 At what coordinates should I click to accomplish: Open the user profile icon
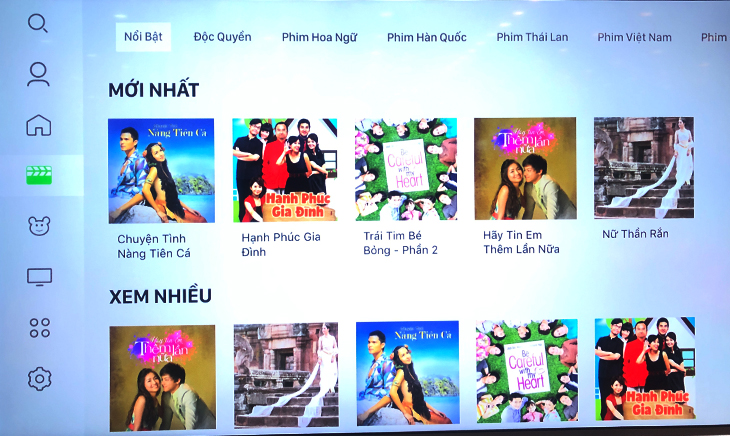coord(38,74)
